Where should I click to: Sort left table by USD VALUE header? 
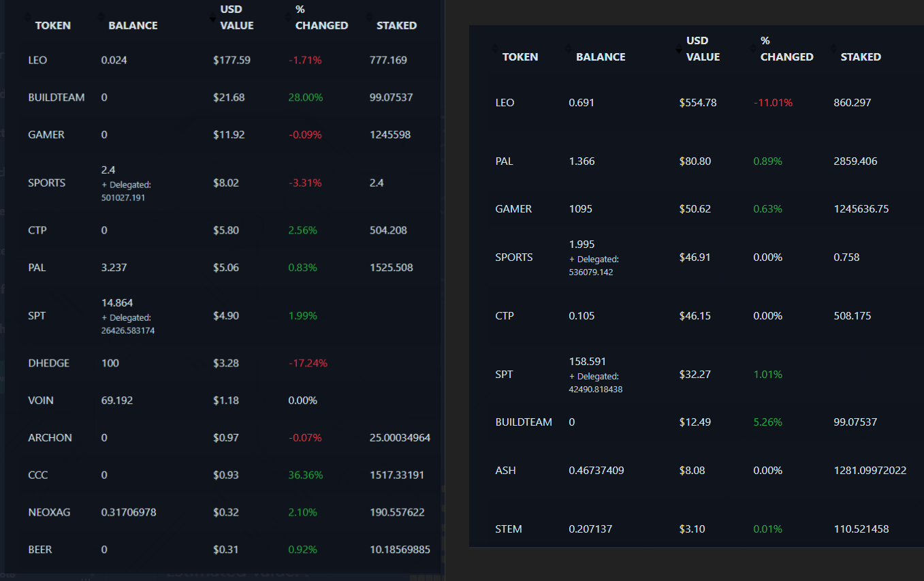click(237, 18)
